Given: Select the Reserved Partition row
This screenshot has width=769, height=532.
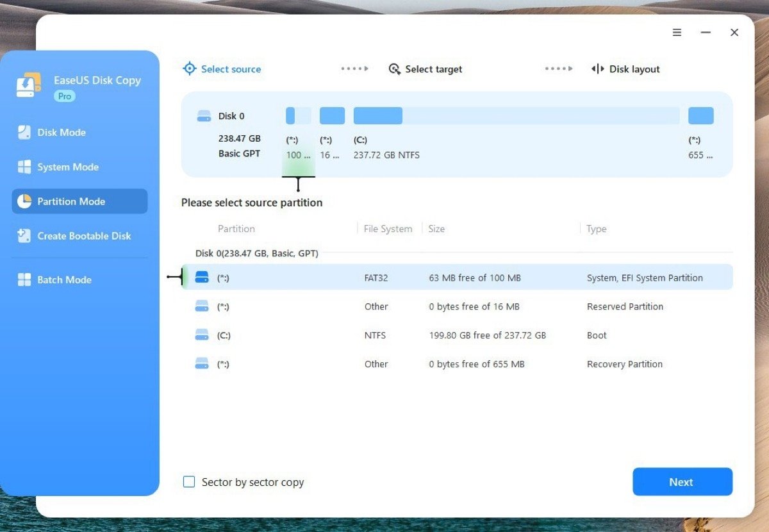Looking at the screenshot, I should coord(457,306).
